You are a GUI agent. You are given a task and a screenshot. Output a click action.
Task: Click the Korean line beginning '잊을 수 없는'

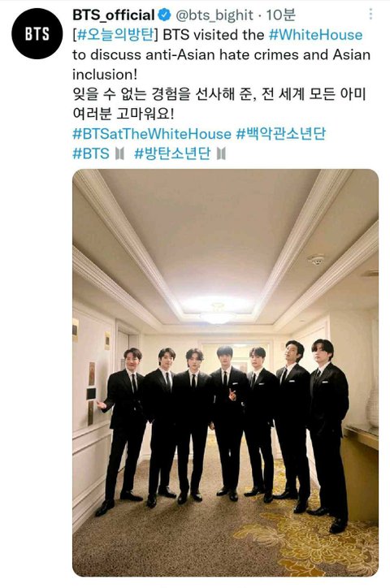tap(219, 94)
